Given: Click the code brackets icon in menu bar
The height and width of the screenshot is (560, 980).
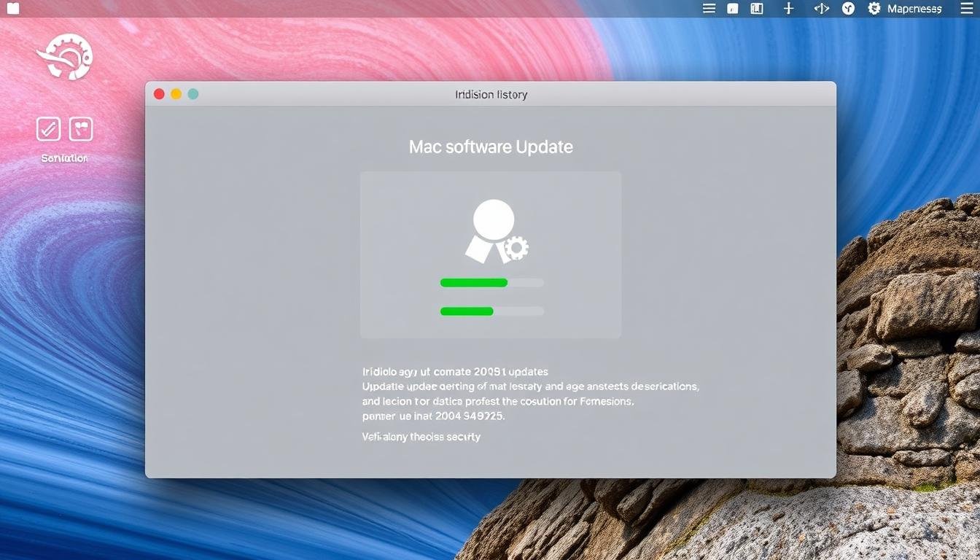Looking at the screenshot, I should click(821, 9).
